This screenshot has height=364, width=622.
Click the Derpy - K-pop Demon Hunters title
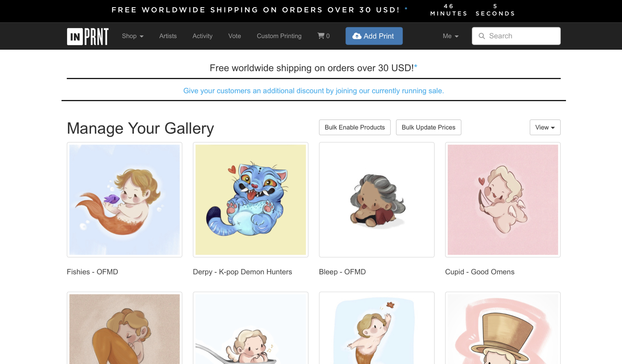pos(242,272)
